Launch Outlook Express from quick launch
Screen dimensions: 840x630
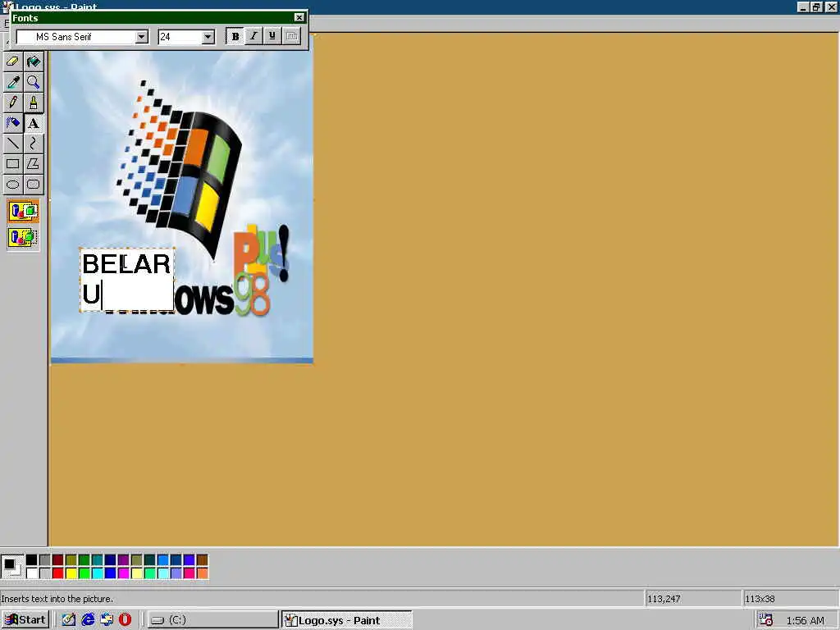click(107, 620)
